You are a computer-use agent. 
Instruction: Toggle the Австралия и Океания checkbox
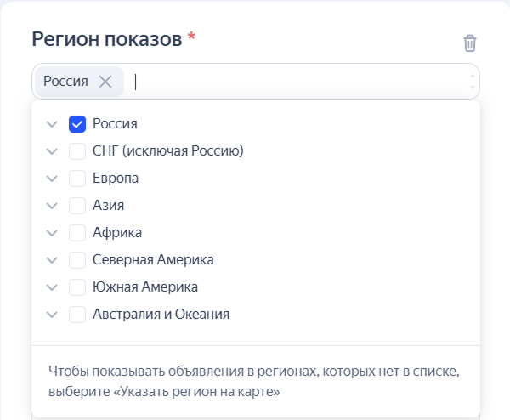click(x=77, y=315)
